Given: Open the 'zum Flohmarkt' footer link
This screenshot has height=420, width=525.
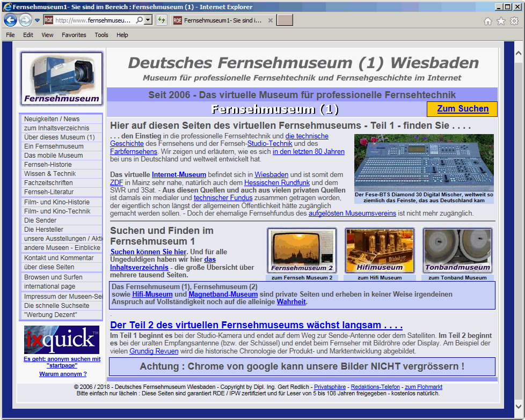Looking at the screenshot, I should click(x=424, y=387).
